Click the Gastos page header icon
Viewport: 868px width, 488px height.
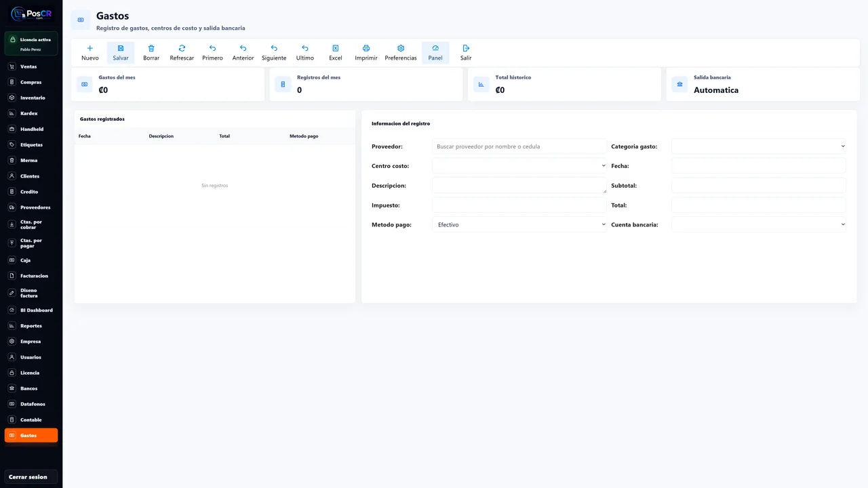tap(81, 20)
